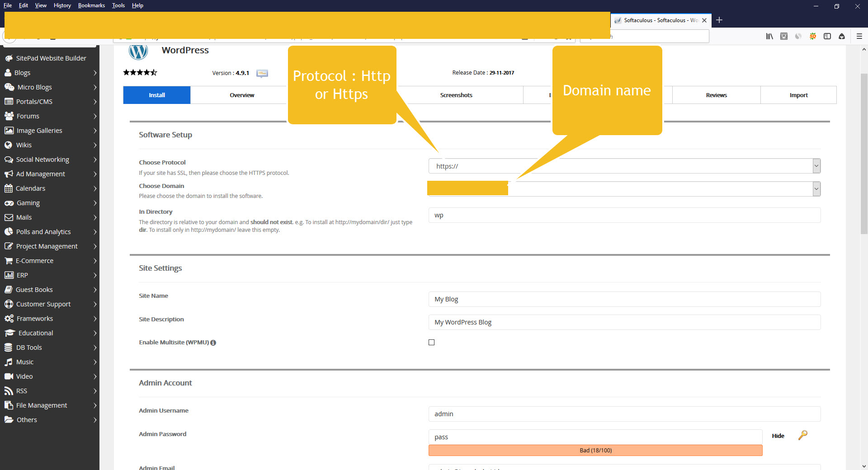Open the Bookmarks menu
This screenshot has width=868, height=470.
(91, 5)
